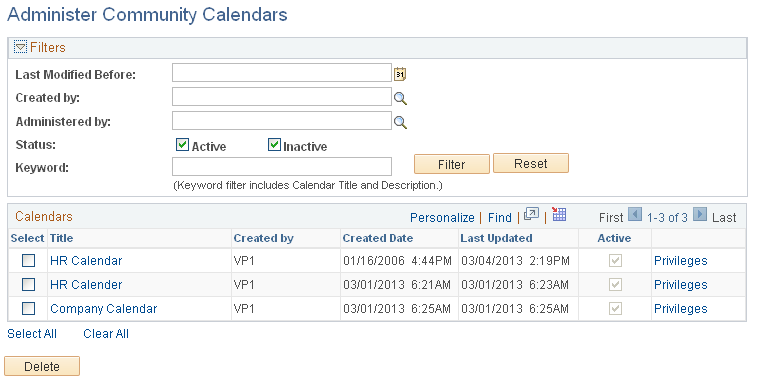The width and height of the screenshot is (765, 387).
Task: Click the Reset button
Action: point(531,163)
